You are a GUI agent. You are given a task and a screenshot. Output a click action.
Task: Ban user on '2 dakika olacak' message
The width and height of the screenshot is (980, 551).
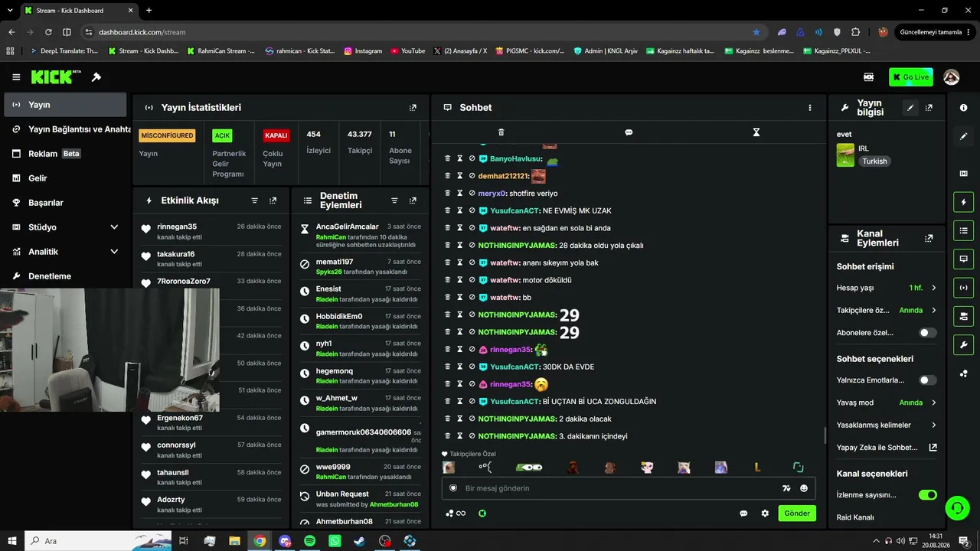pyautogui.click(x=472, y=419)
